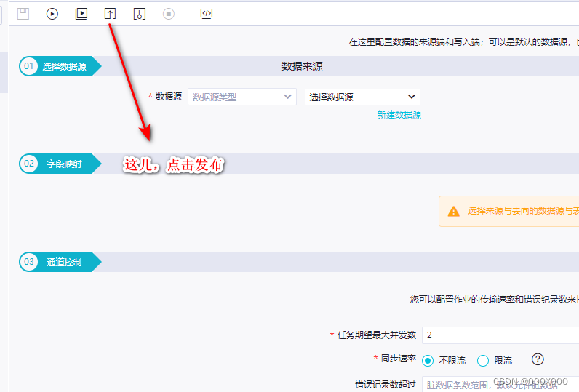The image size is (579, 392).
Task: Open the 数据源类型 dropdown
Action: pyautogui.click(x=242, y=97)
